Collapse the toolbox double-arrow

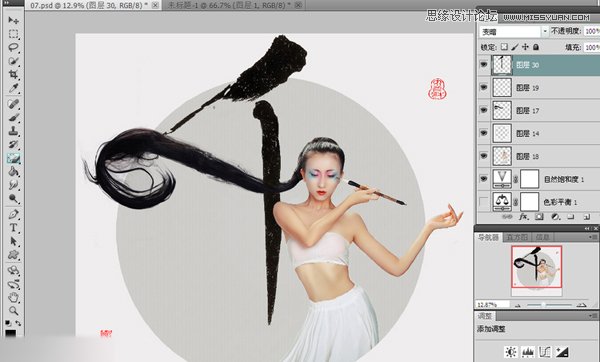coord(6,2)
